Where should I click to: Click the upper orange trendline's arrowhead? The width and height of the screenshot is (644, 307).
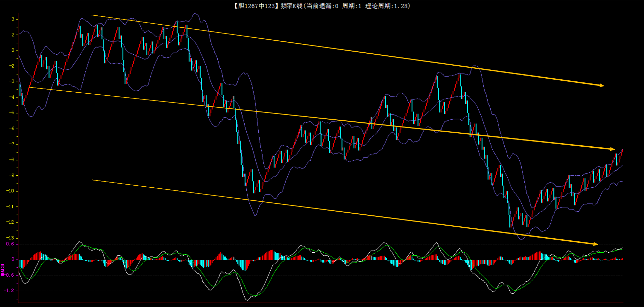click(x=601, y=85)
